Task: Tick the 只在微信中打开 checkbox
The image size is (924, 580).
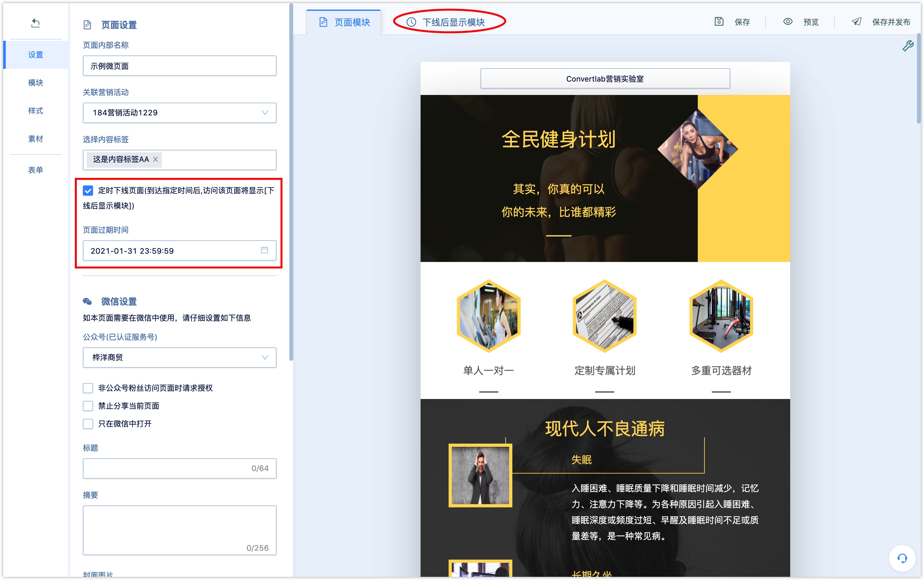Action: coord(88,424)
